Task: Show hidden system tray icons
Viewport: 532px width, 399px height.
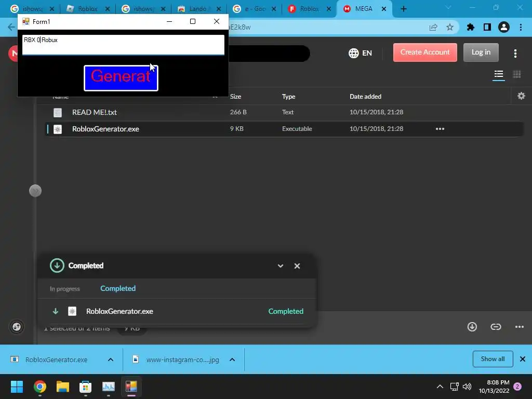Action: coord(440,387)
